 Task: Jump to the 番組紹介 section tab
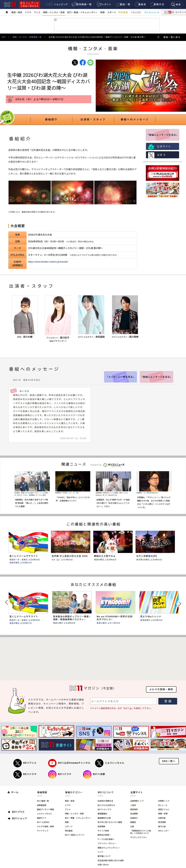(51, 119)
